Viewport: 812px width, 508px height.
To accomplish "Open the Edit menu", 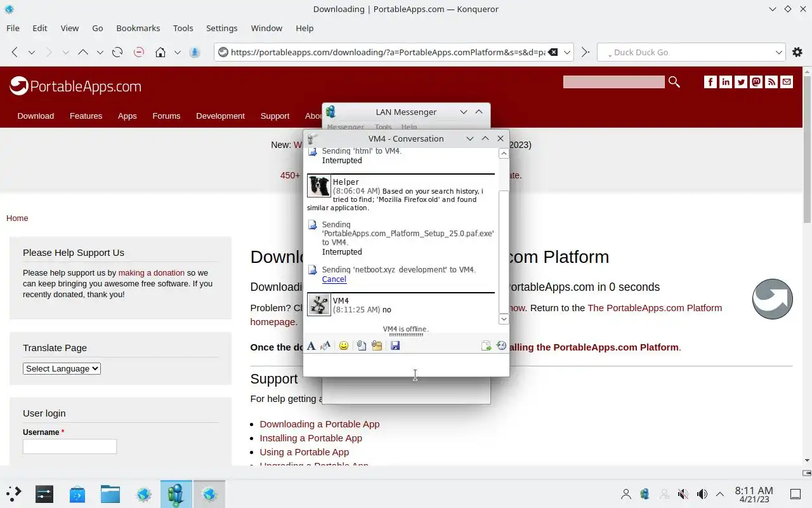I will pyautogui.click(x=40, y=28).
